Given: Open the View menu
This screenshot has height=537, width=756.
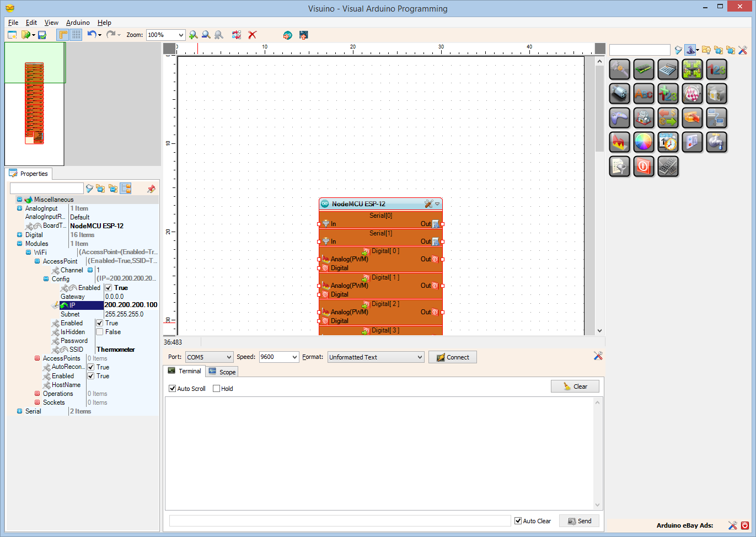Looking at the screenshot, I should pyautogui.click(x=51, y=23).
